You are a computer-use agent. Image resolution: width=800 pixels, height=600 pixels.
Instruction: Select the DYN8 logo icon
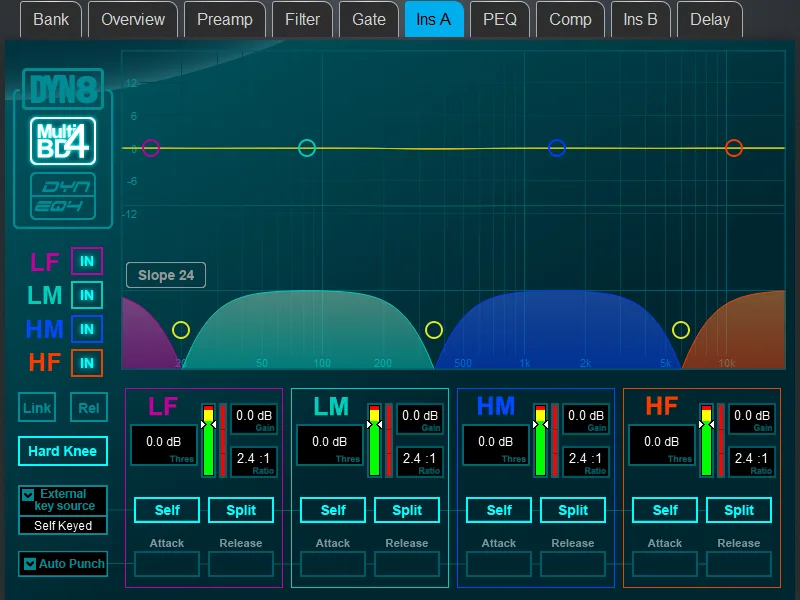(x=63, y=89)
